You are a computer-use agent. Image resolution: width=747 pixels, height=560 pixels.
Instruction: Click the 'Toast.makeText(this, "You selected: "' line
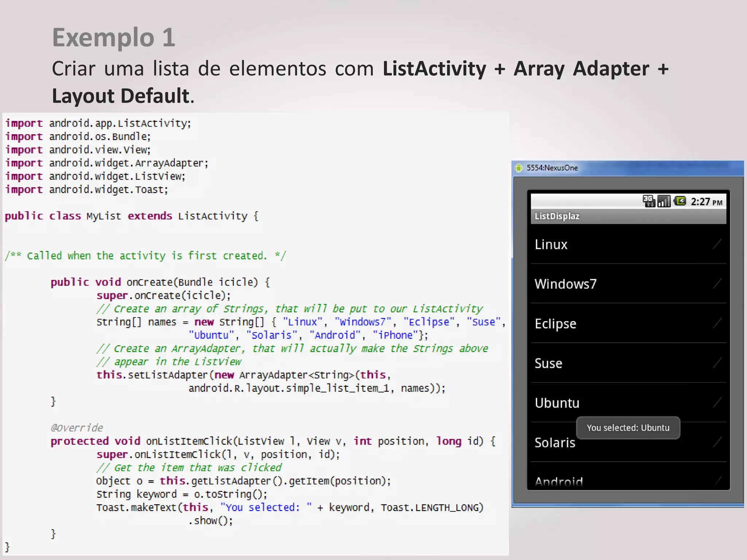[290, 507]
